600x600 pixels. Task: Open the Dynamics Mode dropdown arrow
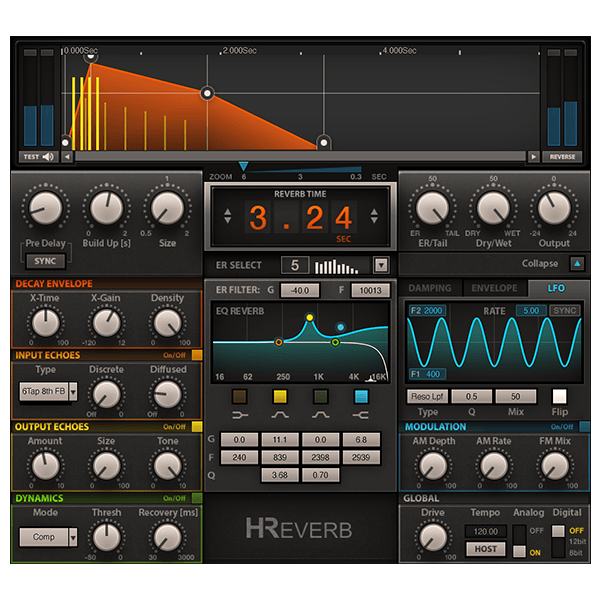(73, 537)
